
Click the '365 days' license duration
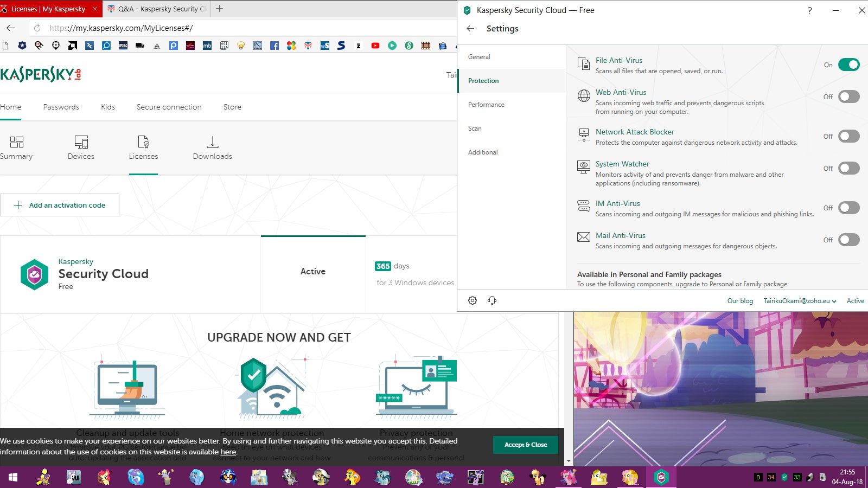[392, 266]
